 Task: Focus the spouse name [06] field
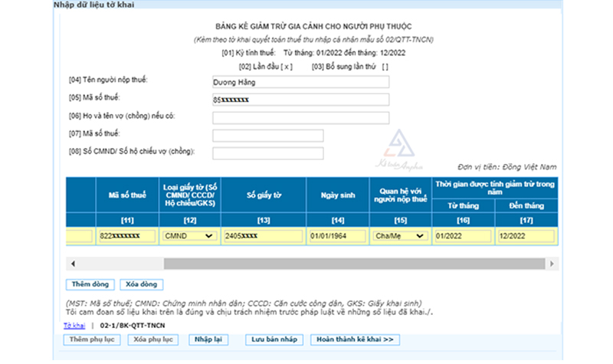pos(300,118)
